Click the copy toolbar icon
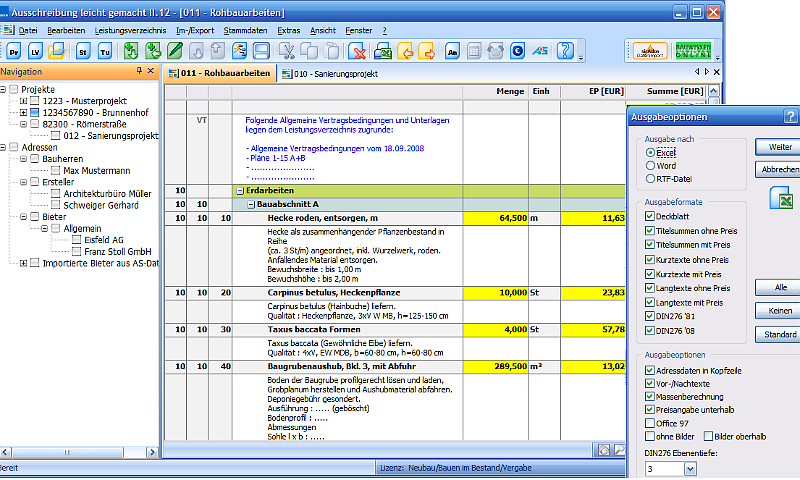Viewport: 800px width, 480px height. 309,51
